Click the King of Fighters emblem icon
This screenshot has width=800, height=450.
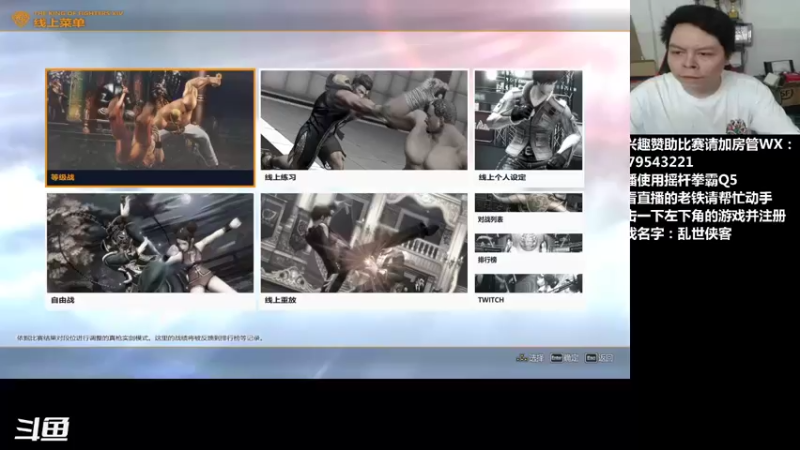tap(21, 19)
